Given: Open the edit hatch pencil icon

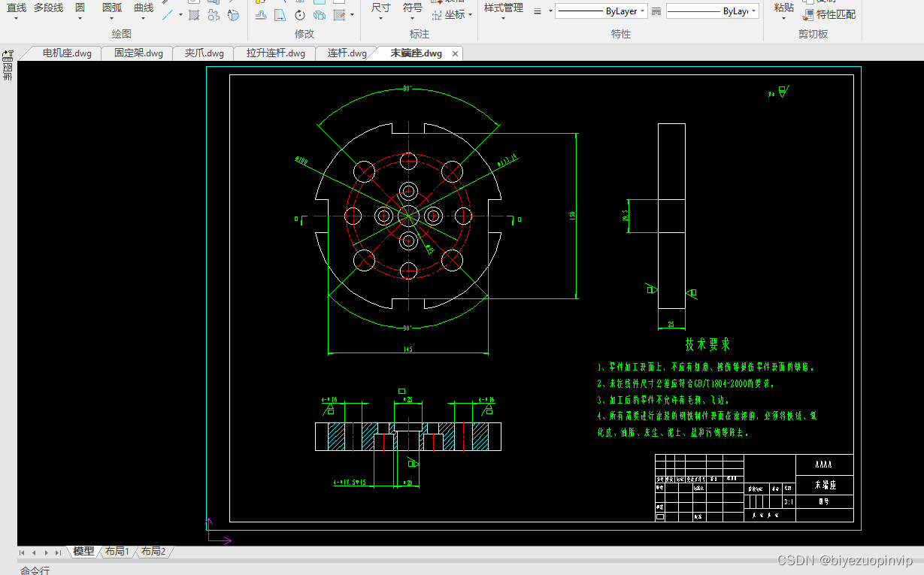Looking at the screenshot, I should [339, 15].
